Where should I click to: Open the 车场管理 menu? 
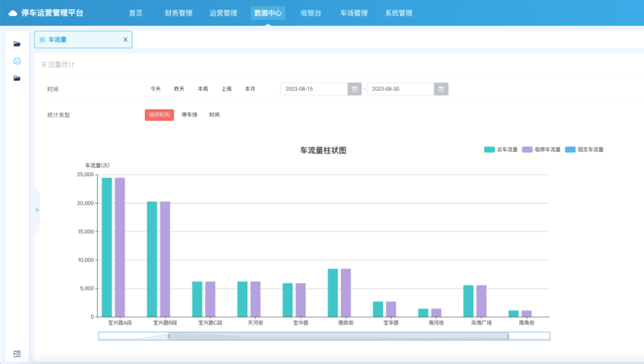[x=354, y=13]
